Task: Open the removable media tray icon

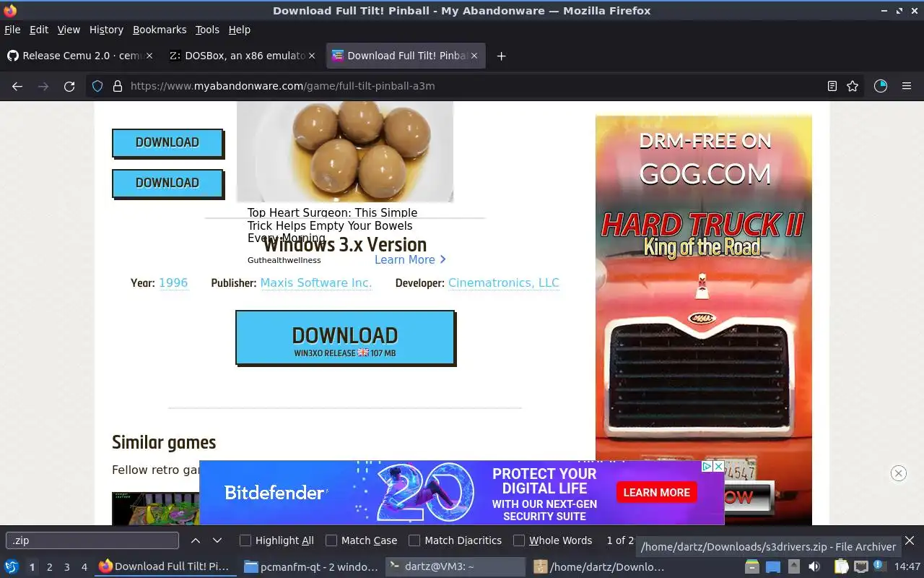Action: [793, 566]
